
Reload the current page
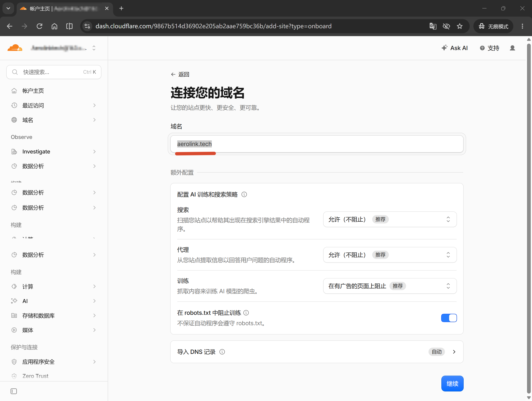(x=39, y=26)
